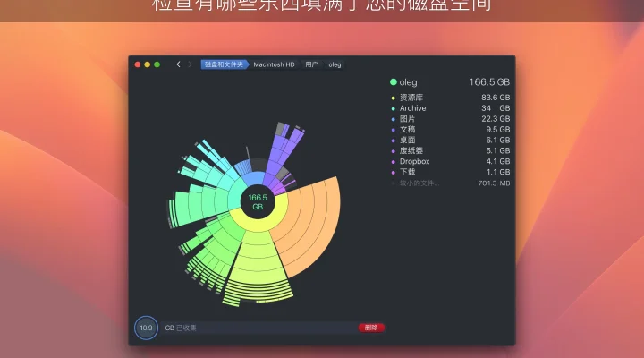Click the blue dot beside 图片
The height and width of the screenshot is (358, 644).
tap(393, 119)
